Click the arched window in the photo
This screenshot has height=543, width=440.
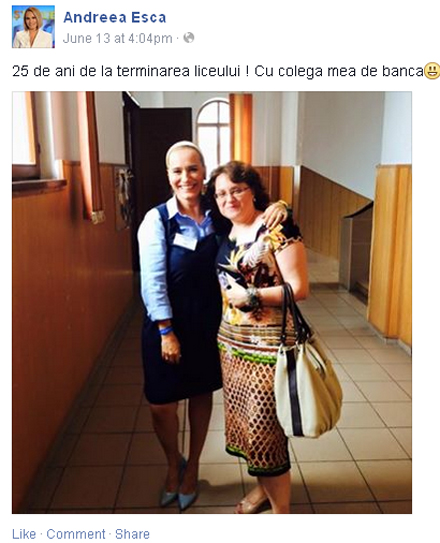click(213, 133)
